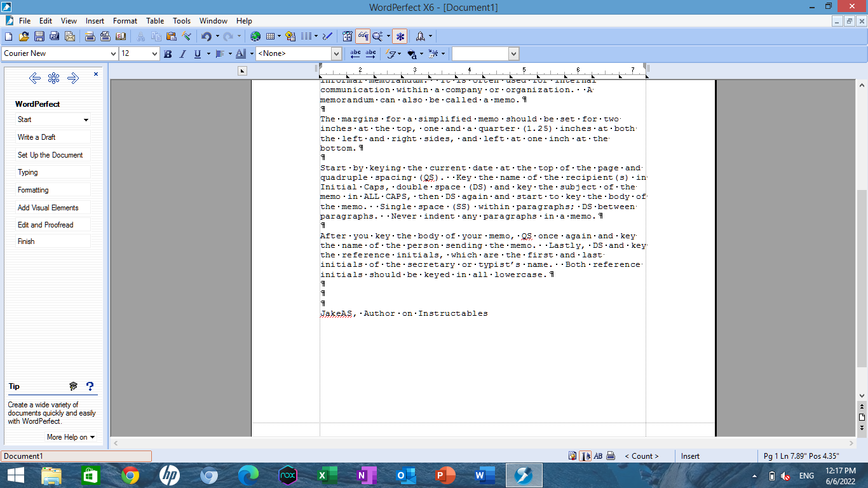Open the print preview from the status bar

click(x=609, y=456)
